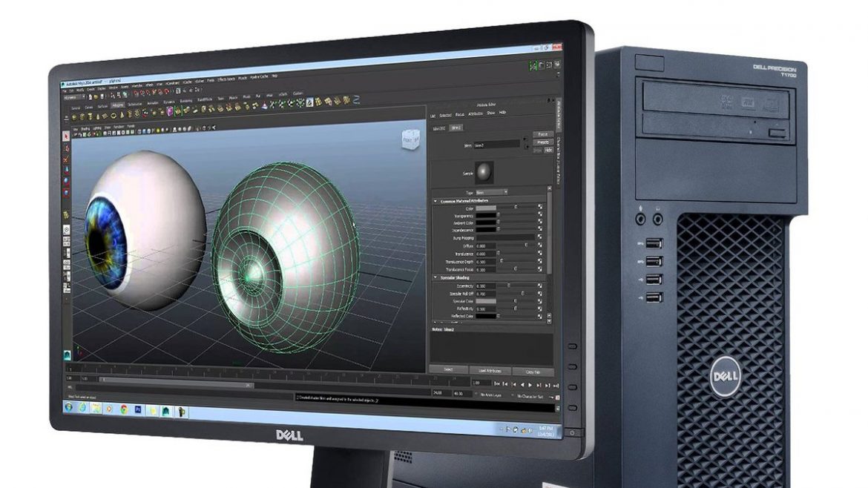868x488 pixels.
Task: Open Google Chrome from the taskbar
Action: click(123, 409)
